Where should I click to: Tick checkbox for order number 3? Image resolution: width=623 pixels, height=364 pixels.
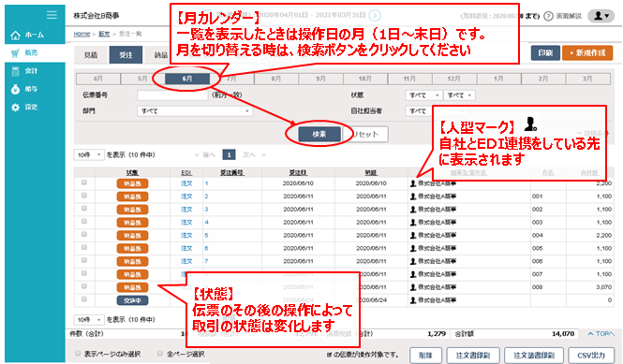(83, 209)
